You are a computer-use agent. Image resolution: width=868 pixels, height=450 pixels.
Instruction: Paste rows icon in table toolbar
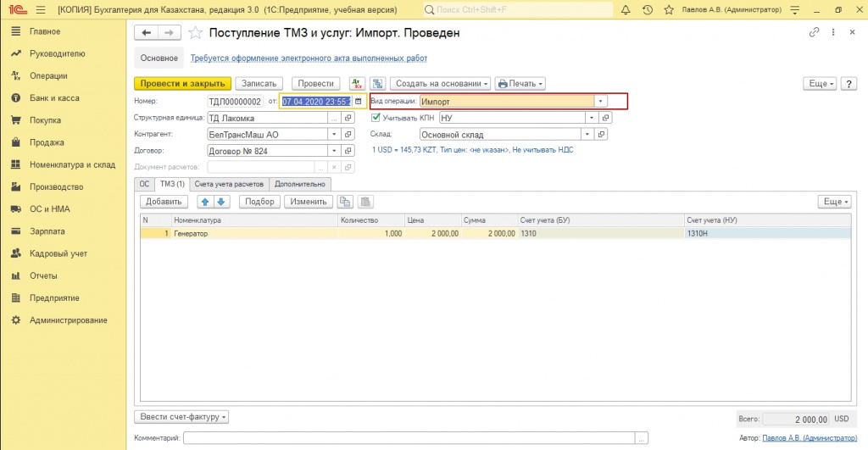[x=365, y=202]
